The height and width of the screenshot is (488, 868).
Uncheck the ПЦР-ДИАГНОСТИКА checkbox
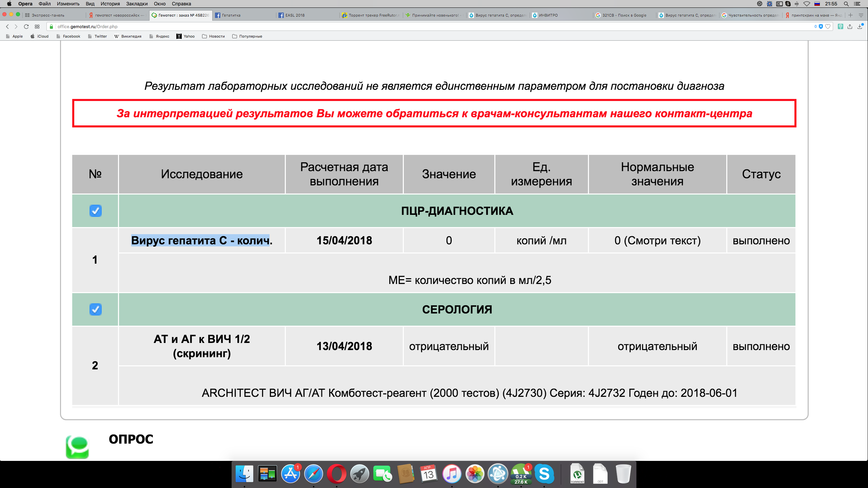[95, 211]
